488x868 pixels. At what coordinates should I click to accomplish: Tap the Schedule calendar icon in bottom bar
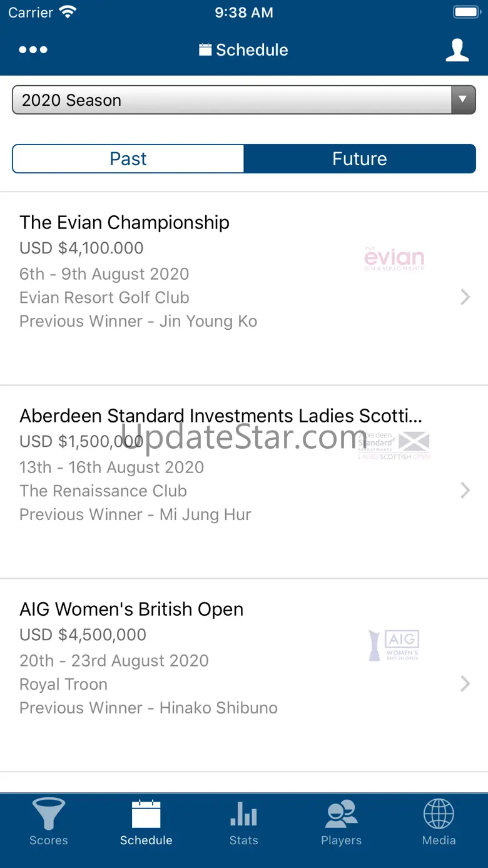click(146, 814)
